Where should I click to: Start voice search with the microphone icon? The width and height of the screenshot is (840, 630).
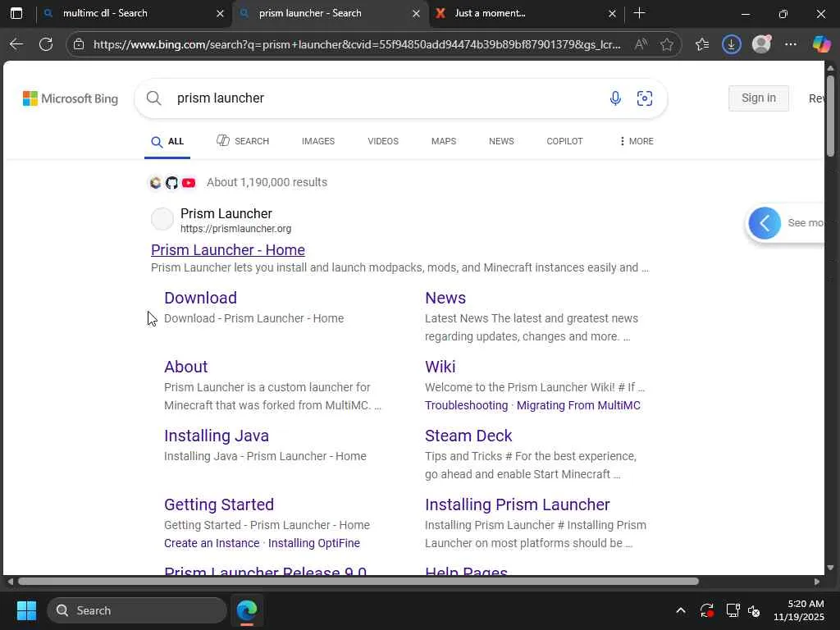(x=615, y=98)
